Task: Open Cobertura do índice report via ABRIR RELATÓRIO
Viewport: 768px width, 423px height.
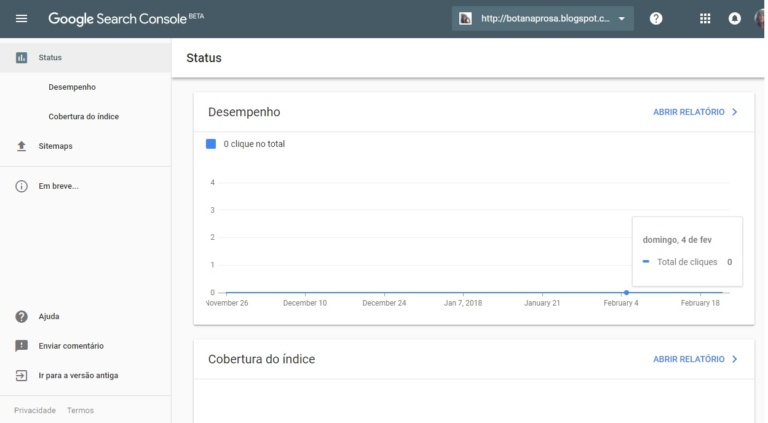Action: (689, 359)
